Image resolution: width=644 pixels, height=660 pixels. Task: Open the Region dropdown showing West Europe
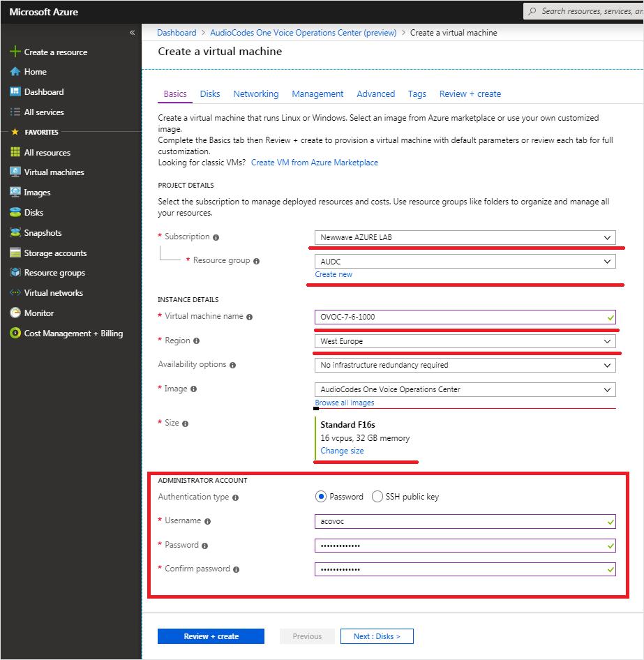pos(465,341)
